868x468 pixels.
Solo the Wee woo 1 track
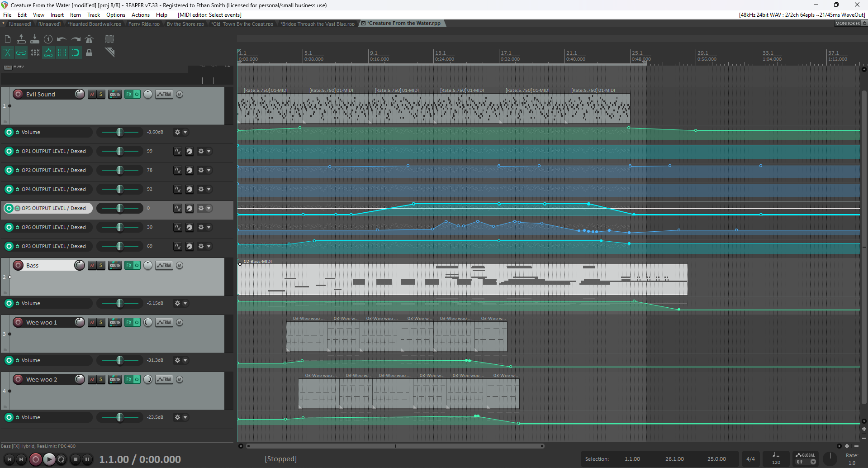coord(101,322)
